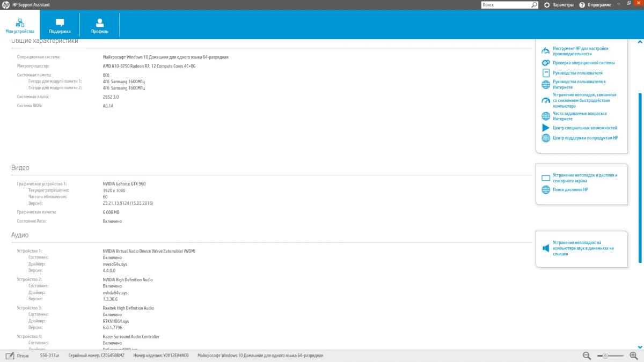The height and width of the screenshot is (362, 644).
Task: Click the user guides document icon
Action: click(x=545, y=73)
